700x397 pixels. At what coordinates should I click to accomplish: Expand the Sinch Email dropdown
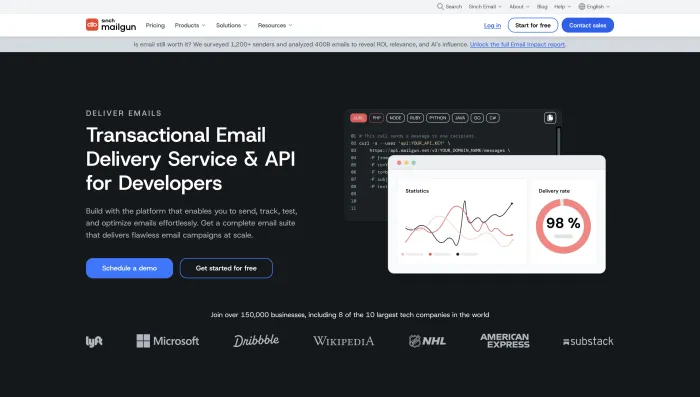485,7
